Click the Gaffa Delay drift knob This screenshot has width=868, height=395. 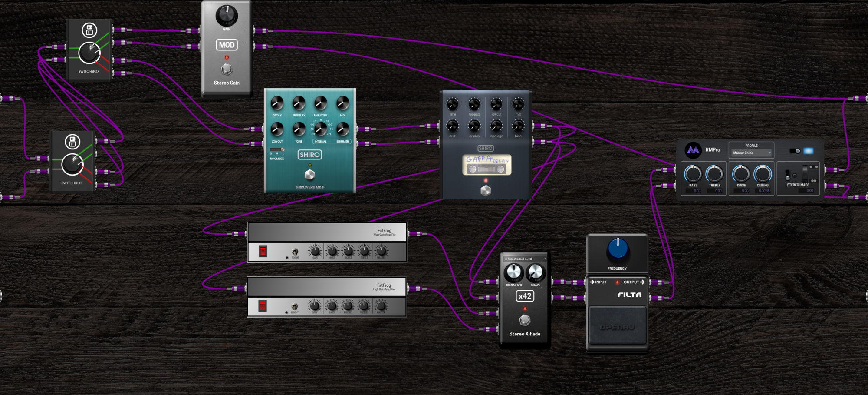pyautogui.click(x=452, y=126)
